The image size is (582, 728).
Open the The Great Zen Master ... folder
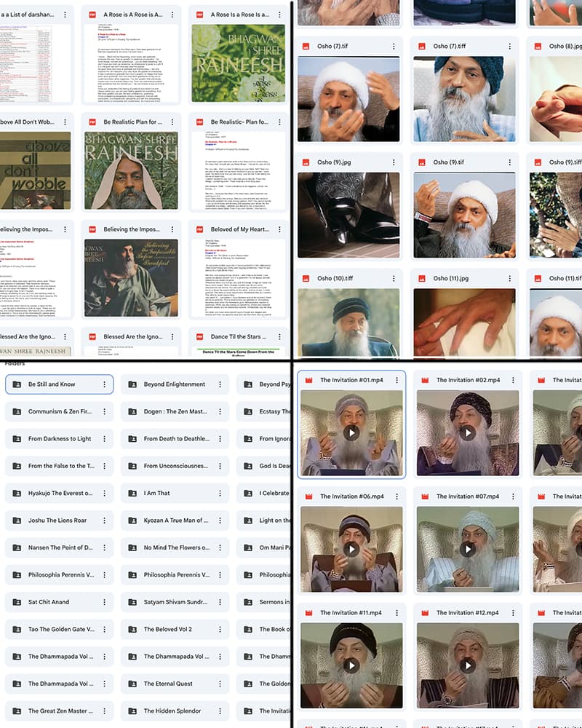pos(59,711)
